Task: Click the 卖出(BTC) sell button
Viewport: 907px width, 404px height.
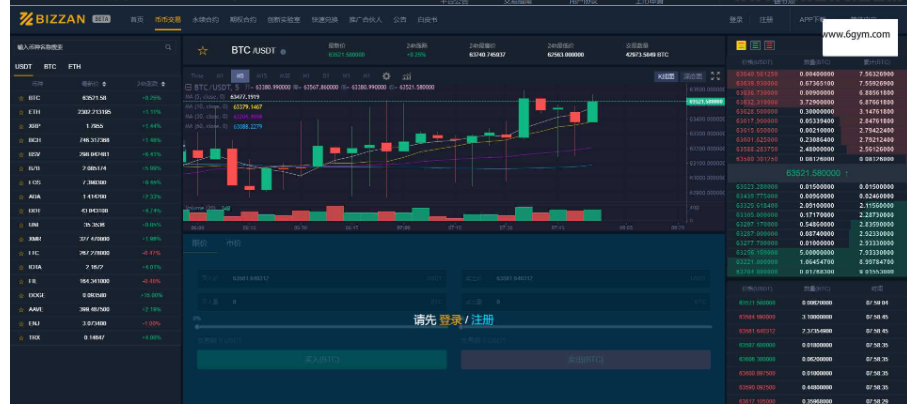Action: 585,359
